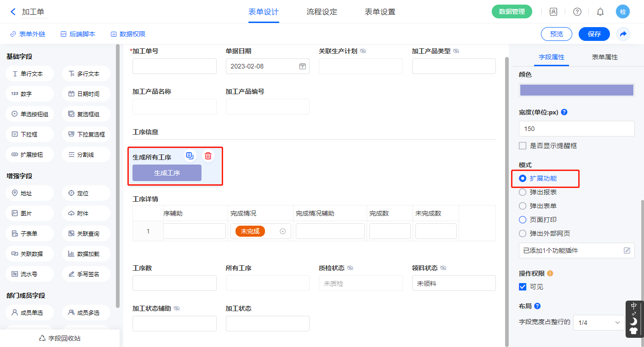Switch to the 流程设定 tab
This screenshot has width=644, height=347.
[322, 12]
